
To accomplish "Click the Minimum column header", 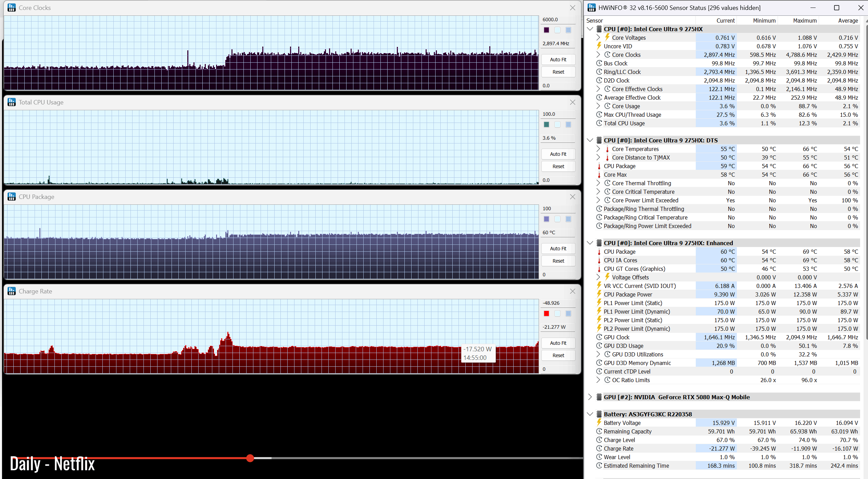I will 757,21.
